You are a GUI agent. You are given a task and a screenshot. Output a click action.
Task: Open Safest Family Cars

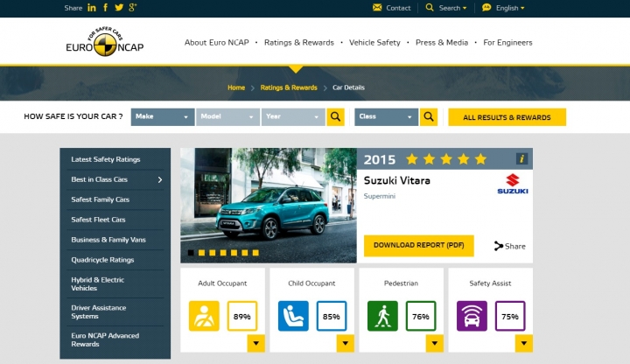(100, 199)
